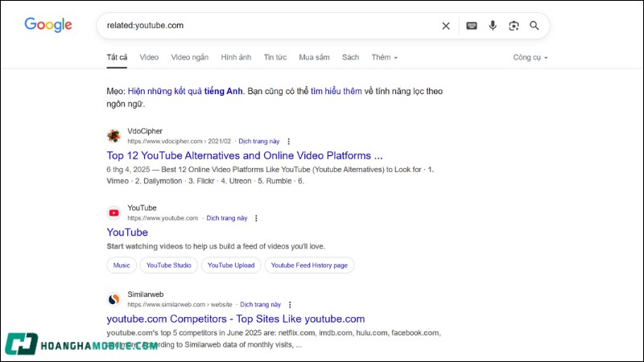Screen dimensions: 644x362
Task: Switch to the Hình ảnh tab
Action: [x=236, y=57]
